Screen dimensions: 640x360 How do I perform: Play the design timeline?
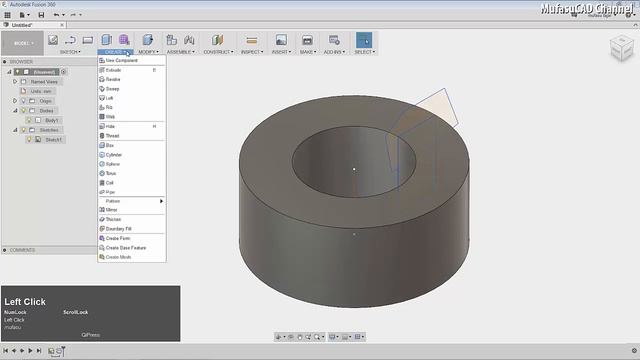[30, 351]
